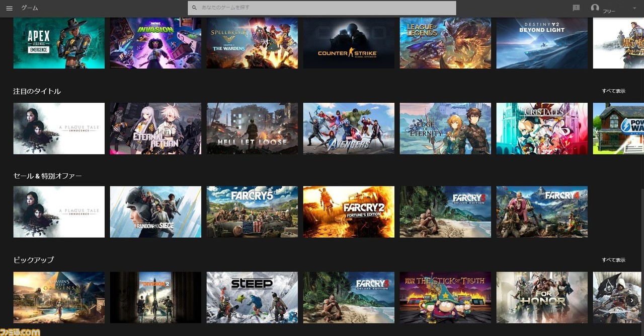Open Fortnite Invasion tile
The width and height of the screenshot is (644, 336).
pos(155,43)
